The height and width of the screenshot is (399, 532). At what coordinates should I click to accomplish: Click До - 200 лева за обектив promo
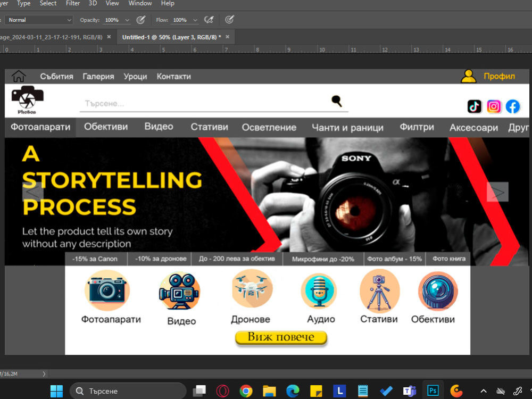click(x=237, y=259)
